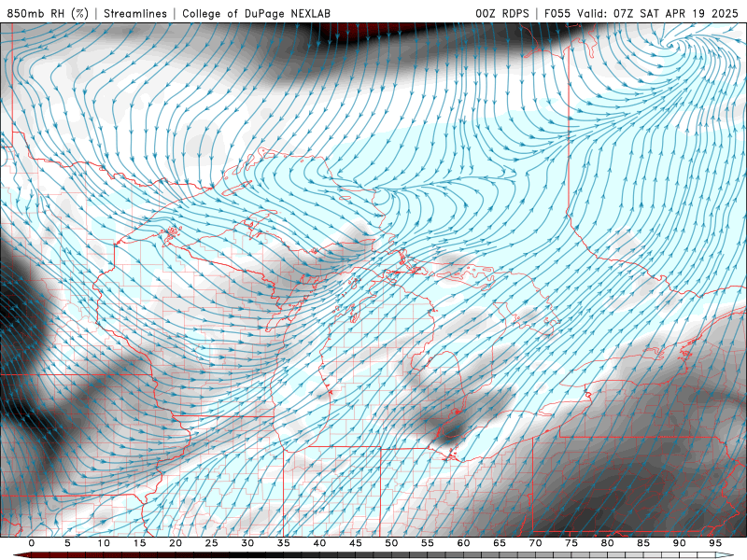Click the '00Z RDPS' model label
The height and width of the screenshot is (560, 747).
coord(502,13)
